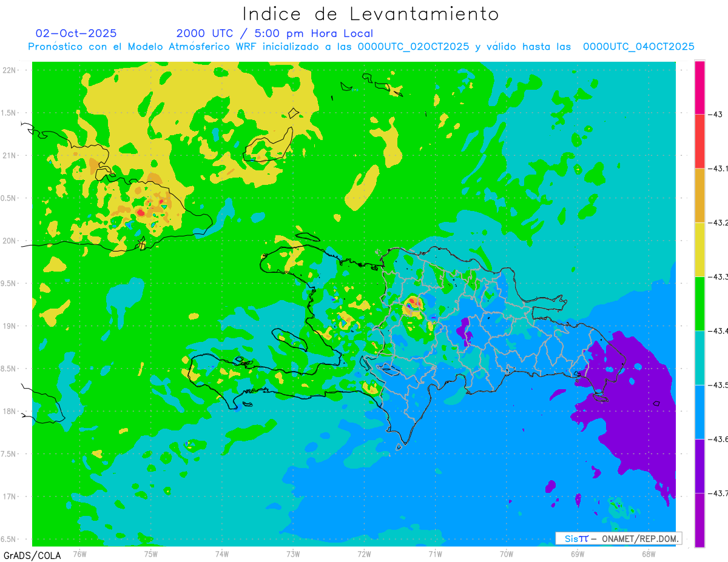Click the forecast date '02-Oct-2025'

pos(76,33)
